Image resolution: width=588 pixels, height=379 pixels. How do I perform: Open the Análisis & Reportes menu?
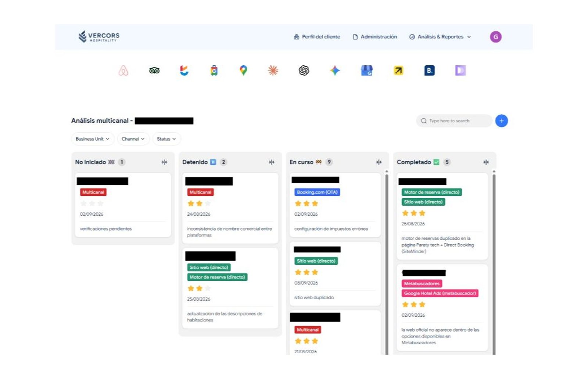click(440, 37)
